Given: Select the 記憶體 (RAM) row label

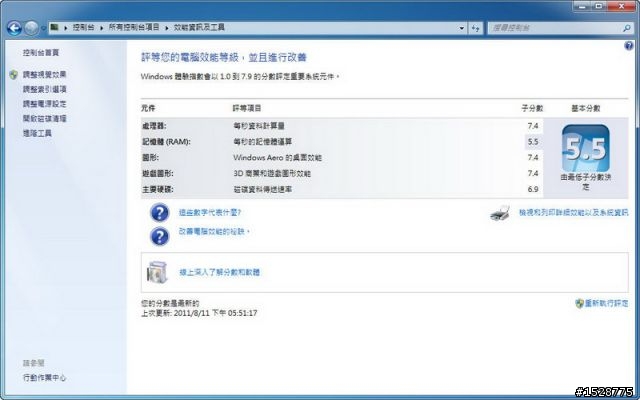Looking at the screenshot, I should [166, 142].
